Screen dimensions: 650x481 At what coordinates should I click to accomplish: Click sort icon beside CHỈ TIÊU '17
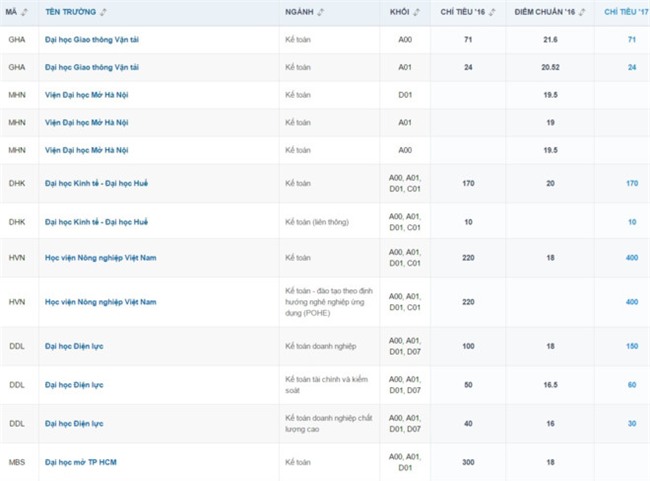click(x=647, y=12)
